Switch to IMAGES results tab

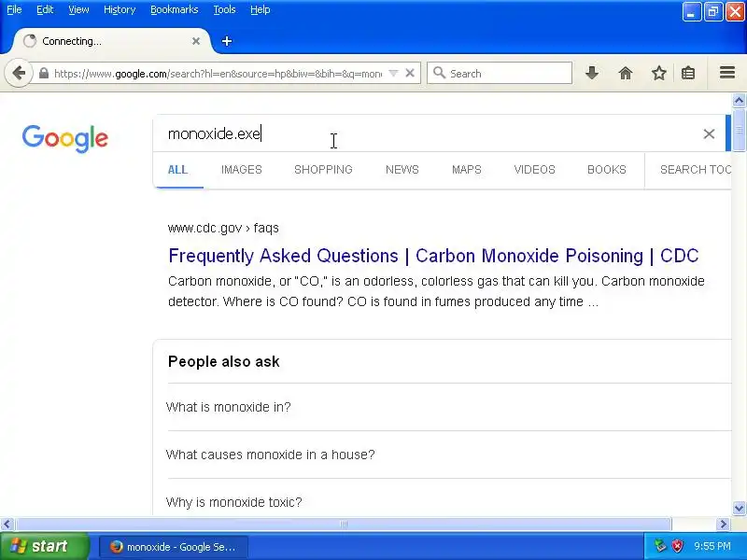(242, 170)
